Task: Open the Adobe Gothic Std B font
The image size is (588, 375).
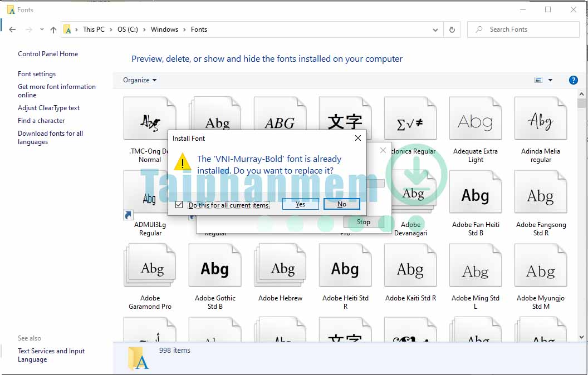Action: coord(215,270)
